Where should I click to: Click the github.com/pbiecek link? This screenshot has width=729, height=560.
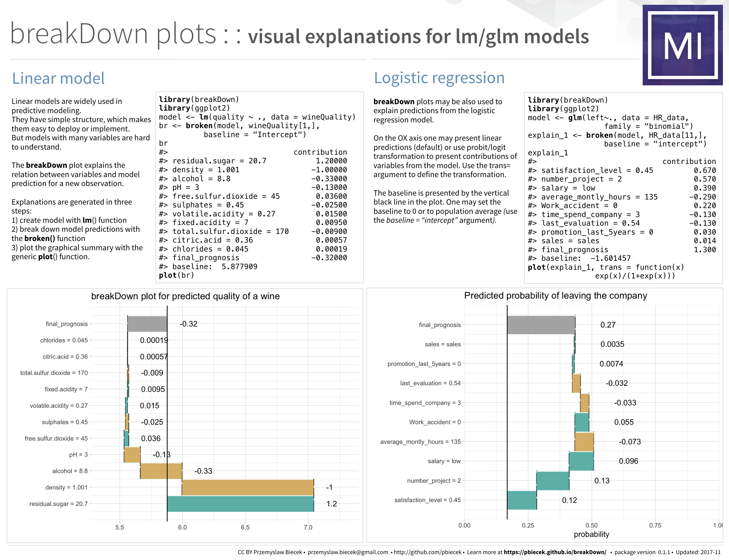427,552
